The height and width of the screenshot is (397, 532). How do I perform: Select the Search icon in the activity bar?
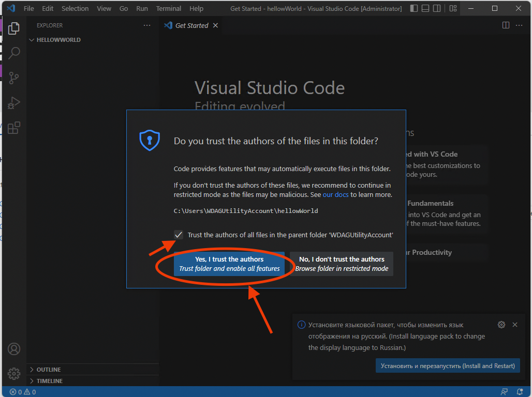pos(13,53)
